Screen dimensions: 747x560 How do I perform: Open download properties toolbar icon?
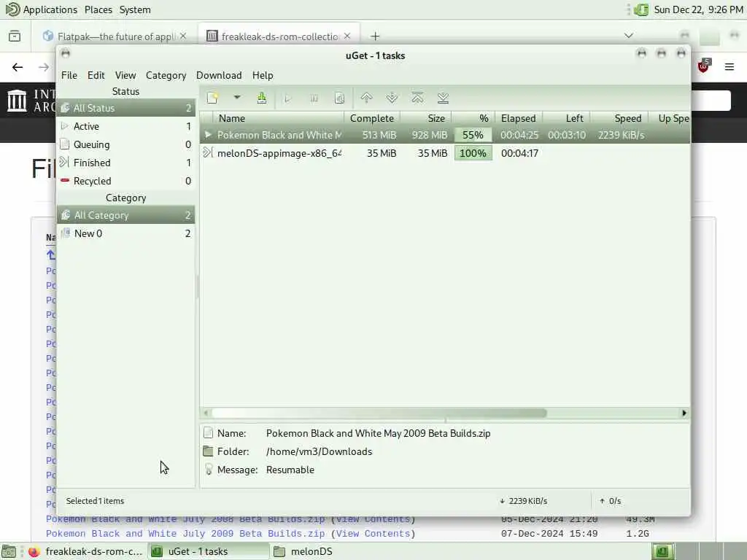[340, 98]
